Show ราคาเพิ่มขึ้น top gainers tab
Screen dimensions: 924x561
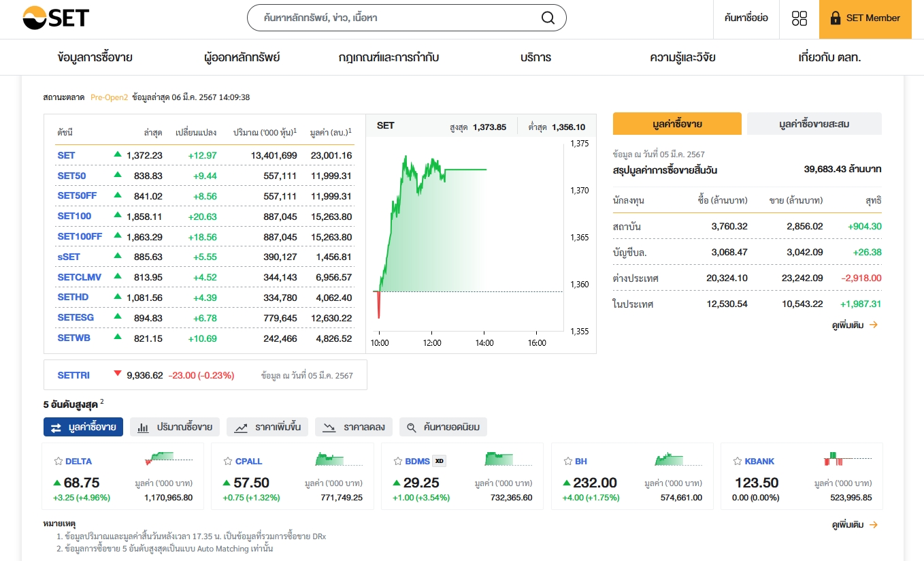click(x=267, y=428)
